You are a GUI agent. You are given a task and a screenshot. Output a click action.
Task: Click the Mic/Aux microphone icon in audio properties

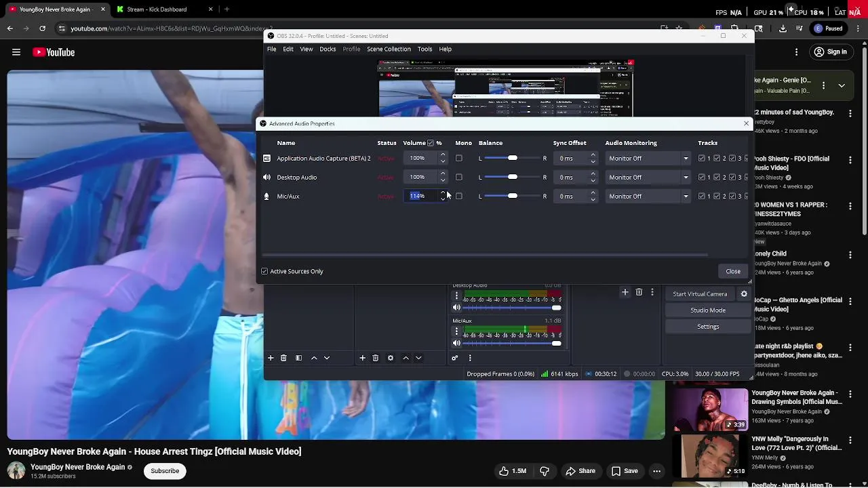267,197
